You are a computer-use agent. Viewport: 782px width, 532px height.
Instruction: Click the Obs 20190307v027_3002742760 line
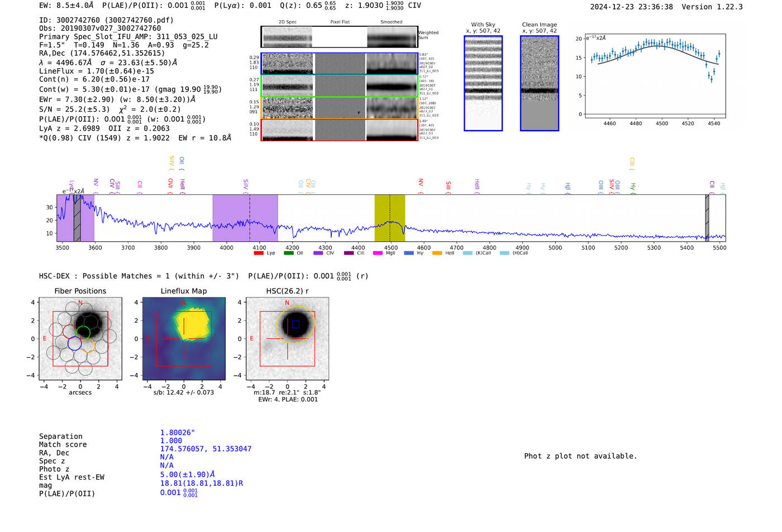tap(100, 28)
